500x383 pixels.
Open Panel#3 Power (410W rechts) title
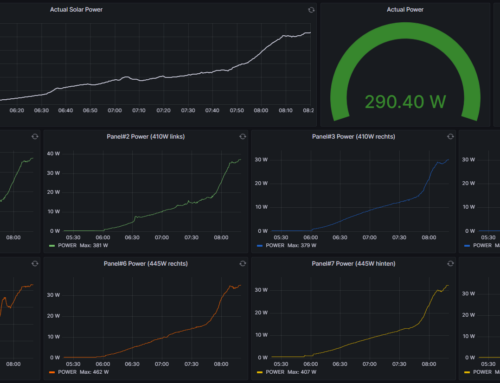353,136
